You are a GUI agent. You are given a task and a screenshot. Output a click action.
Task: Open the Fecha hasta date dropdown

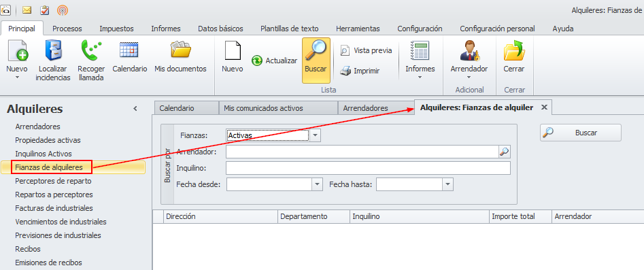447,184
